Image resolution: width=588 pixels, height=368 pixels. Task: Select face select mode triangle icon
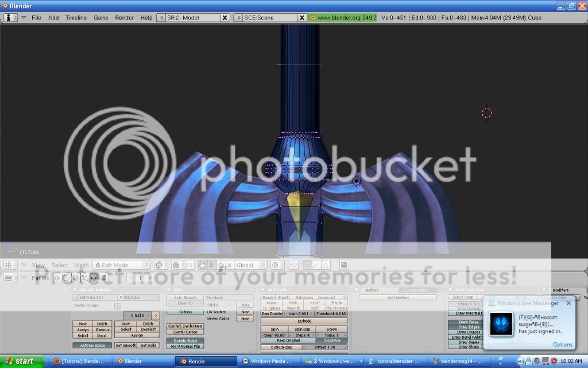(x=325, y=265)
